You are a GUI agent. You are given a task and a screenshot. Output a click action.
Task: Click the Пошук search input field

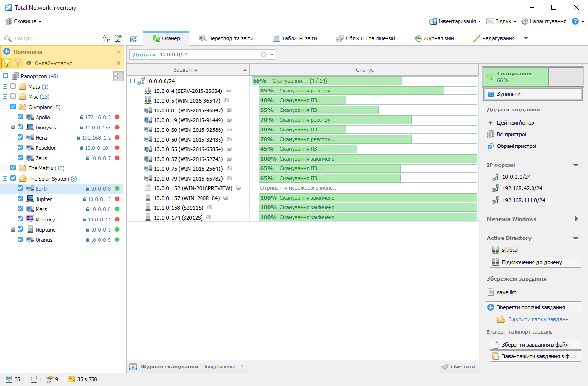point(54,38)
